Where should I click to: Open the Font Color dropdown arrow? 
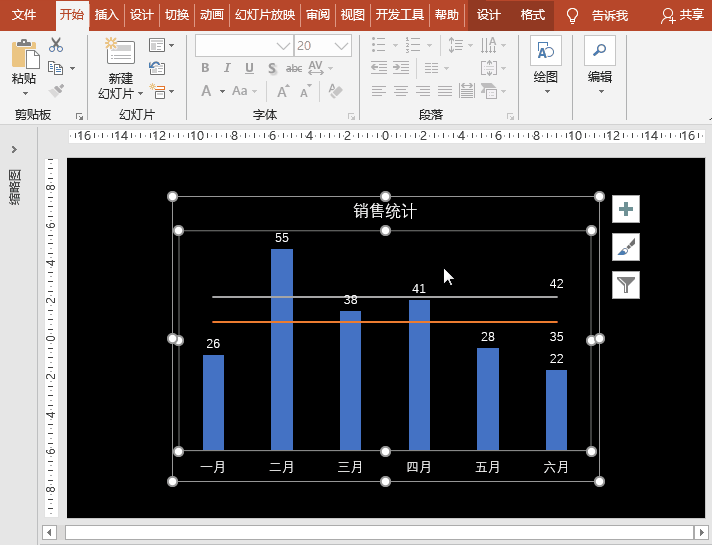(x=222, y=91)
